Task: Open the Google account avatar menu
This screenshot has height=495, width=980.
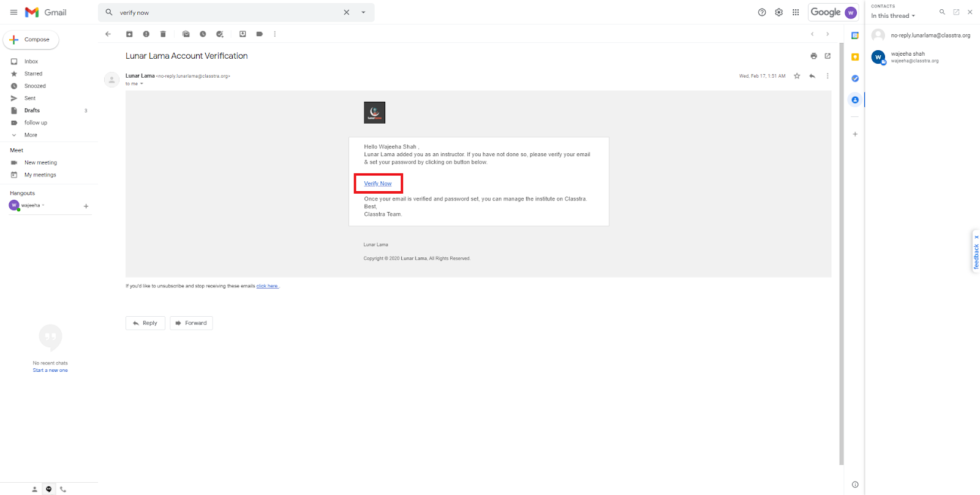Action: (x=851, y=12)
